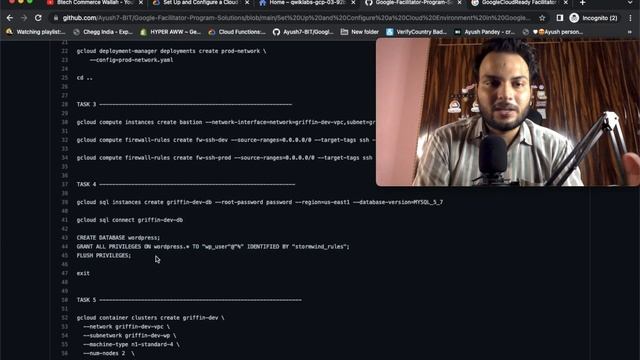
Task: Click TASK 3 heading line
Action: 184,104
